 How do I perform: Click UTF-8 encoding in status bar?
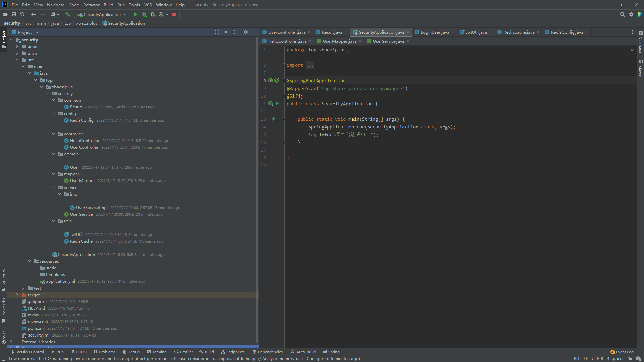click(597, 359)
